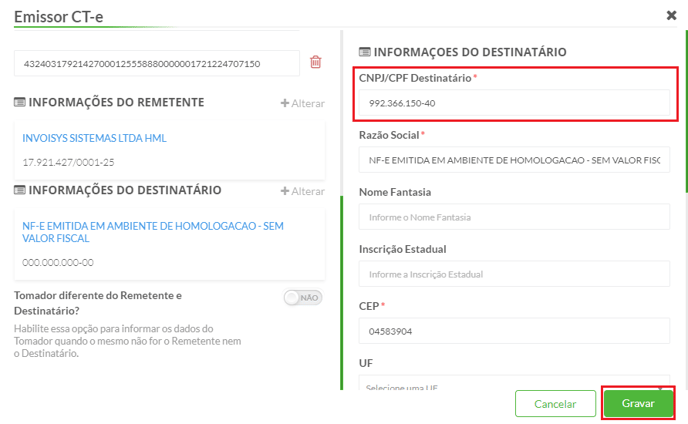Open INVOISYS SISTEMAS LTDA HML sender link
This screenshot has width=688, height=424.
coord(94,138)
